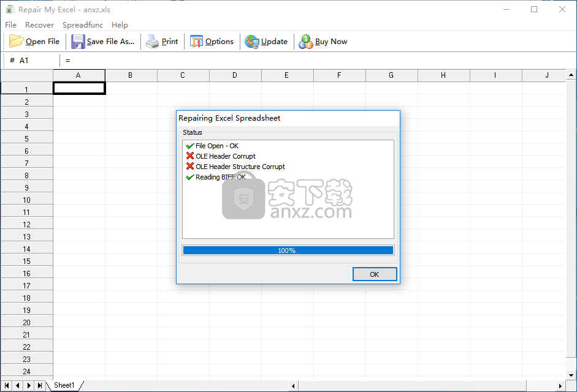Select column header H
This screenshot has height=392, width=577.
click(x=444, y=75)
